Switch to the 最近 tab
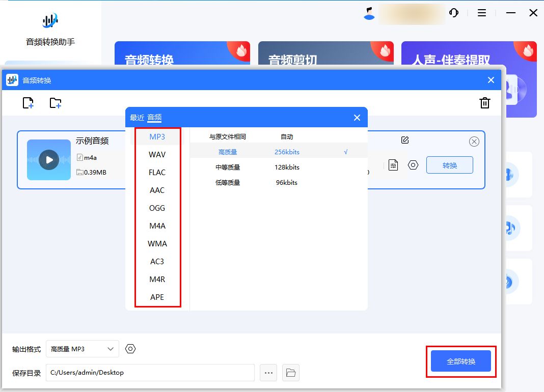This screenshot has width=544, height=392. pyautogui.click(x=138, y=118)
